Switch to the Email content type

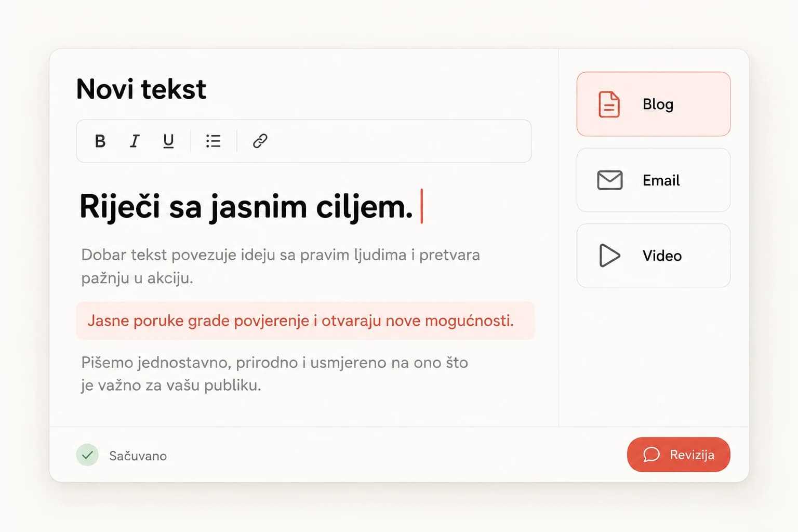coord(653,180)
